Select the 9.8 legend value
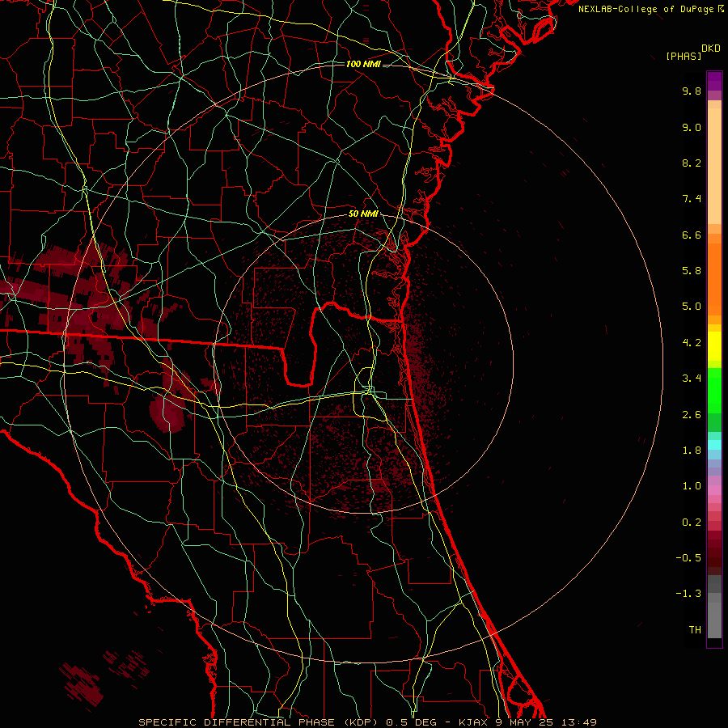728x728 pixels. (692, 91)
